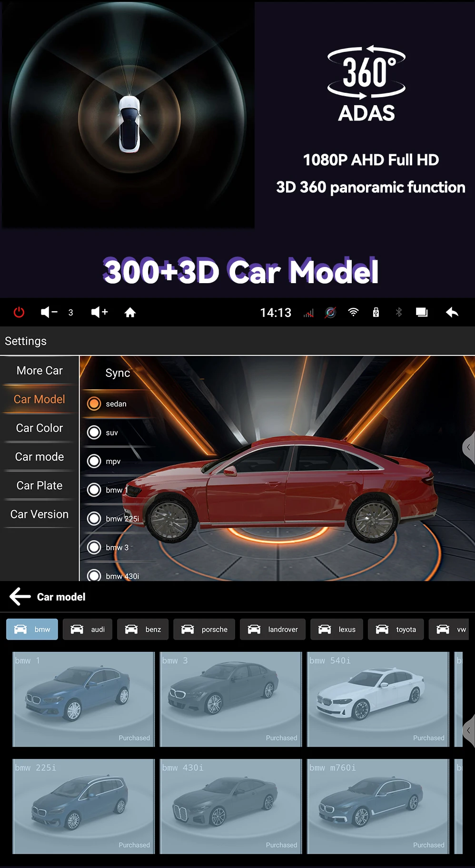Pick the bmw 430i car thumbnail
This screenshot has width=475, height=868.
[x=231, y=806]
